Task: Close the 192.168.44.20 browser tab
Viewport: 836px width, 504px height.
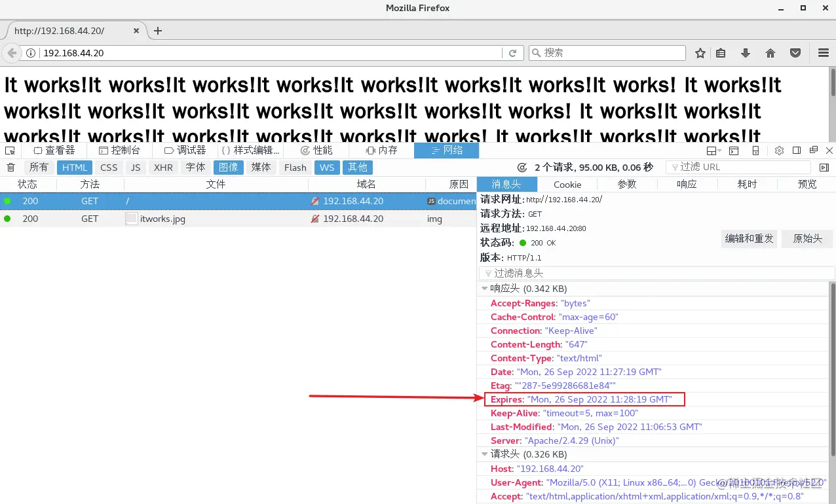Action: coord(136,31)
